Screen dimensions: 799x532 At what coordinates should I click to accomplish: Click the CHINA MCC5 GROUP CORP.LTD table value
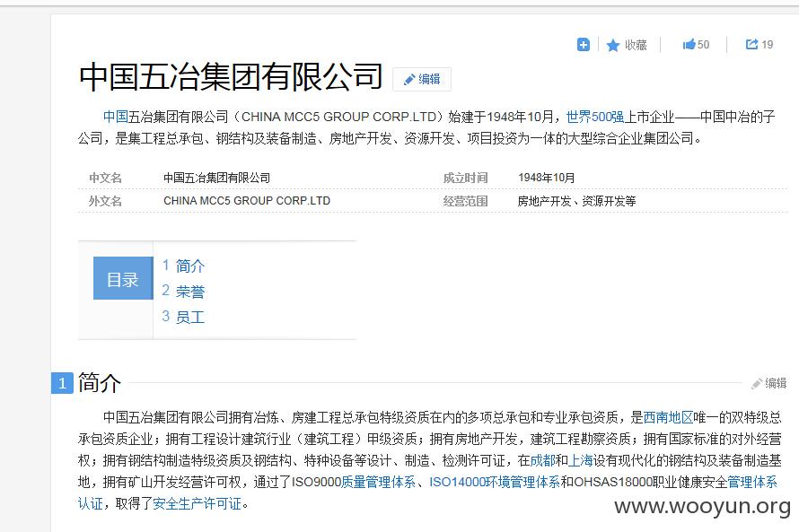[247, 201]
